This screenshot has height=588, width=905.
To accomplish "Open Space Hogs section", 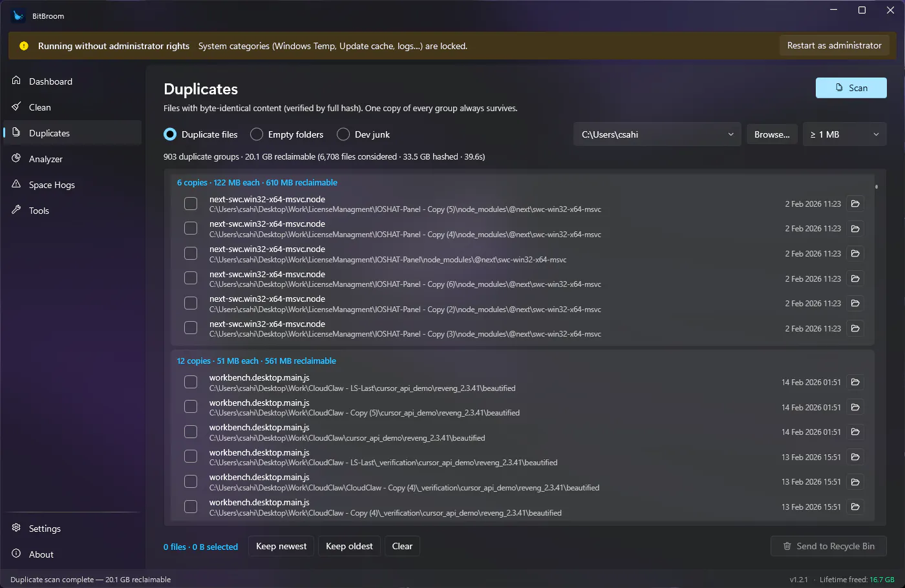I will 72,185.
